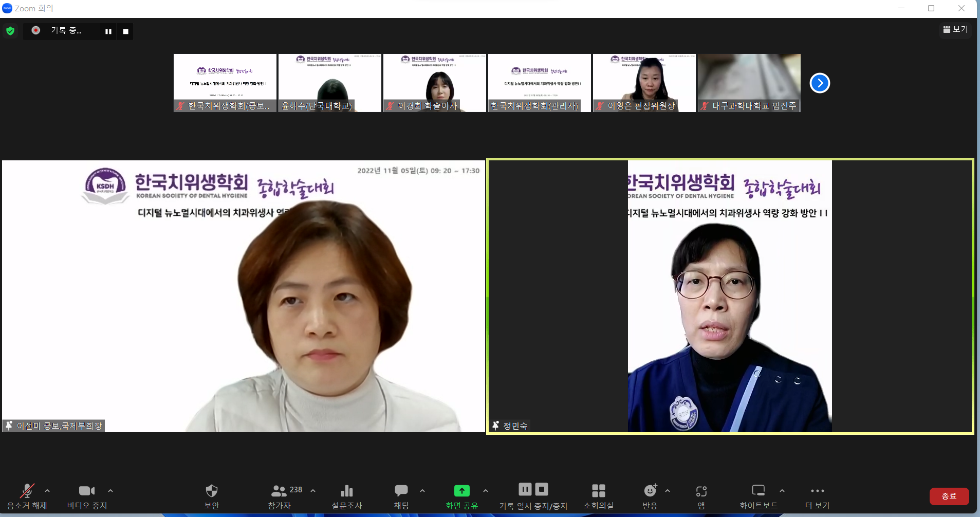Open the Security (보안) shield icon
980x517 pixels.
click(211, 491)
